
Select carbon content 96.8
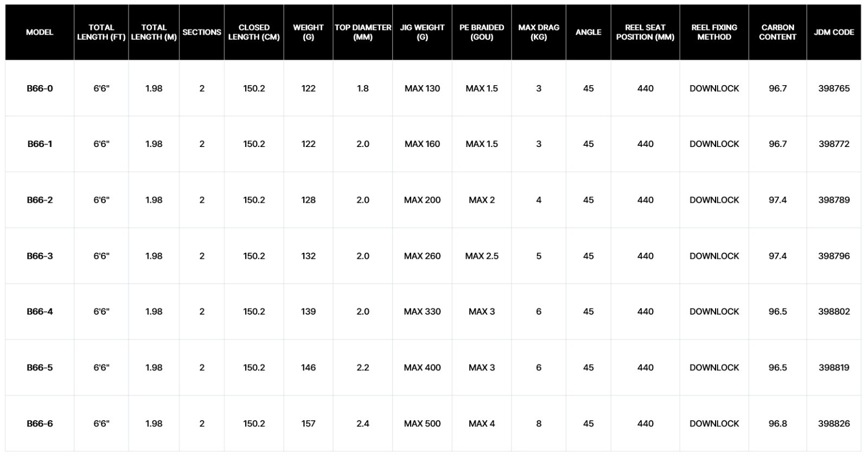777,424
